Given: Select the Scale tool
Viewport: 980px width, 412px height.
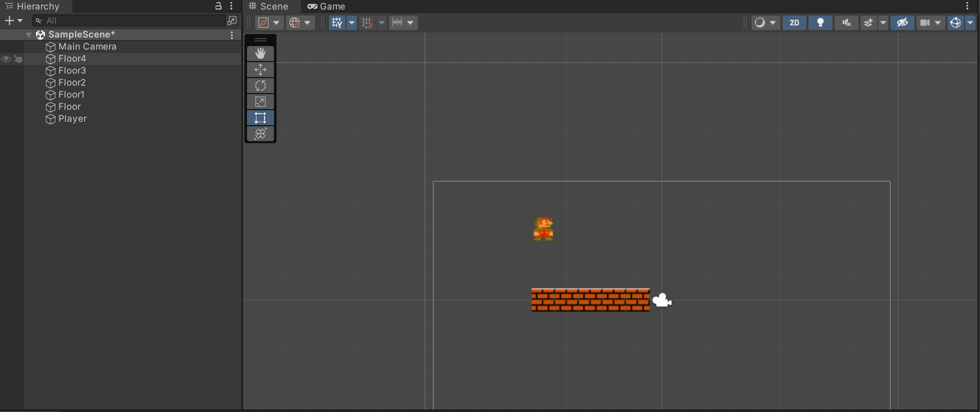Looking at the screenshot, I should point(260,102).
